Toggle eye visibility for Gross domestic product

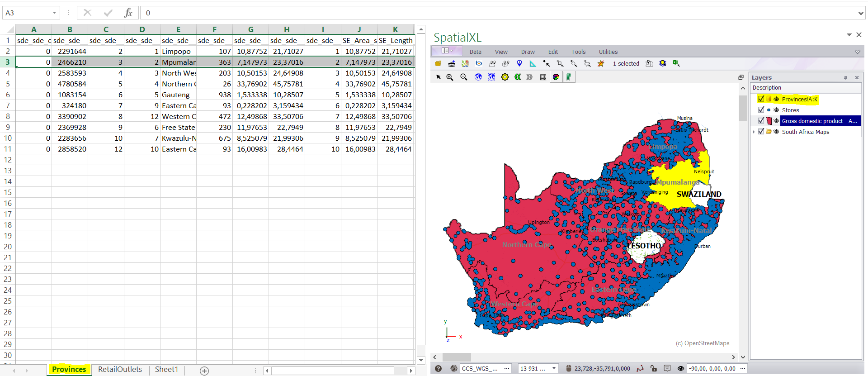tap(776, 120)
